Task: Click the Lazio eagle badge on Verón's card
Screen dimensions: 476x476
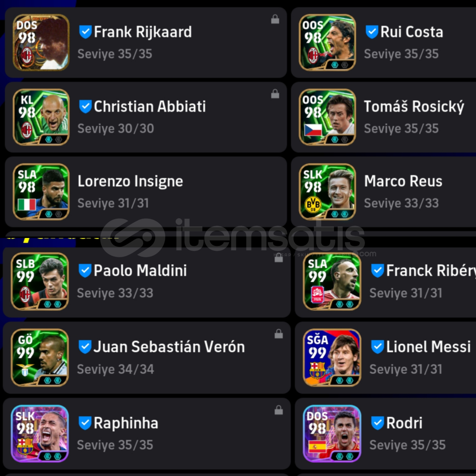Action: coord(25,370)
